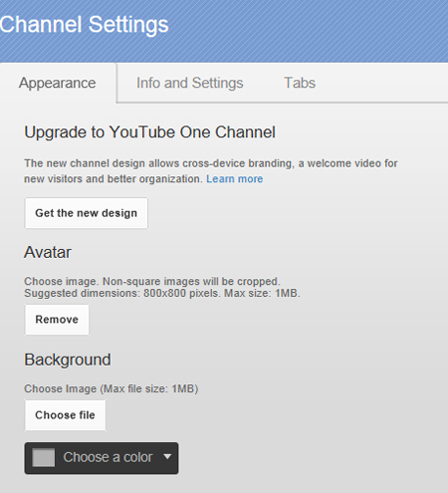Click the Non-square images will be cropped text
Viewport: 448px width, 493px height.
[x=191, y=281]
